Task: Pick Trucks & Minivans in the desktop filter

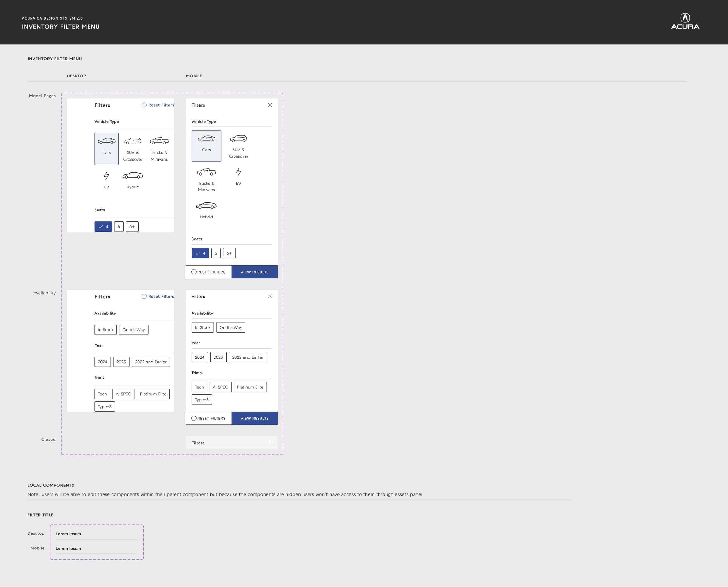Action: [159, 149]
